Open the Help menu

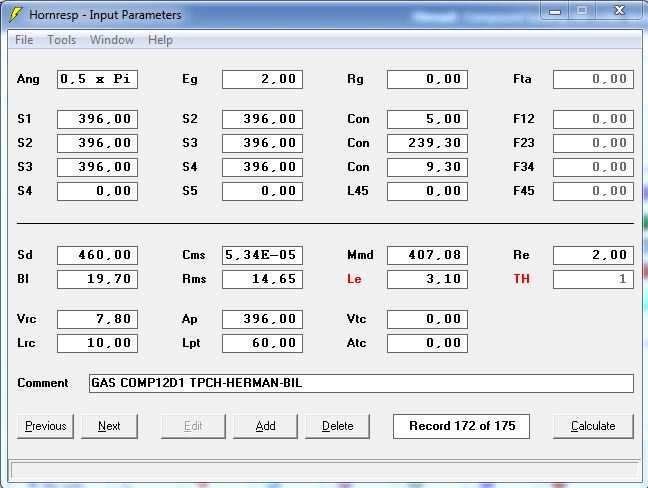coord(160,40)
